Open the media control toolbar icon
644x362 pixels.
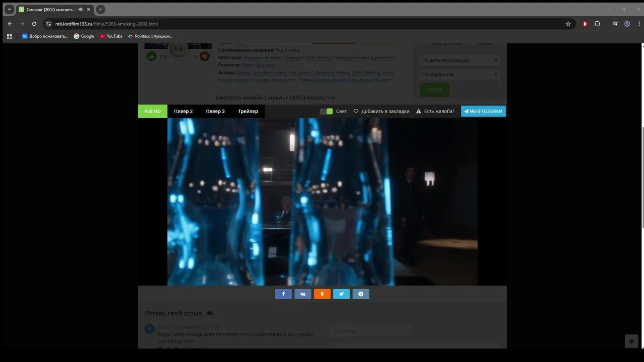click(x=615, y=24)
